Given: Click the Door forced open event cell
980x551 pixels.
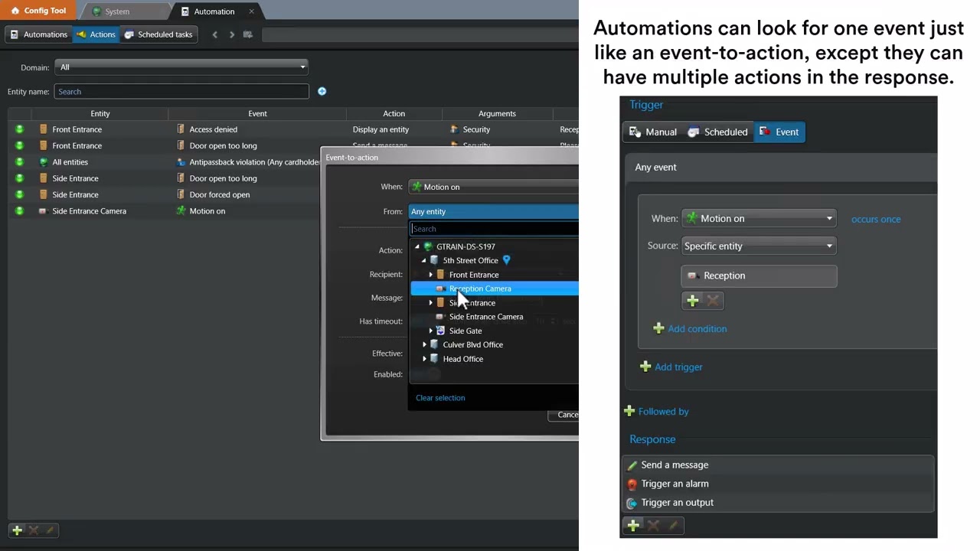Looking at the screenshot, I should click(x=220, y=194).
